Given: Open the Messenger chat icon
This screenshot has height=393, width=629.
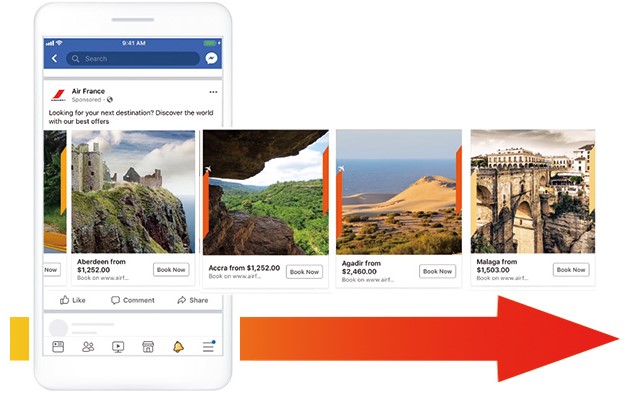Looking at the screenshot, I should click(211, 59).
